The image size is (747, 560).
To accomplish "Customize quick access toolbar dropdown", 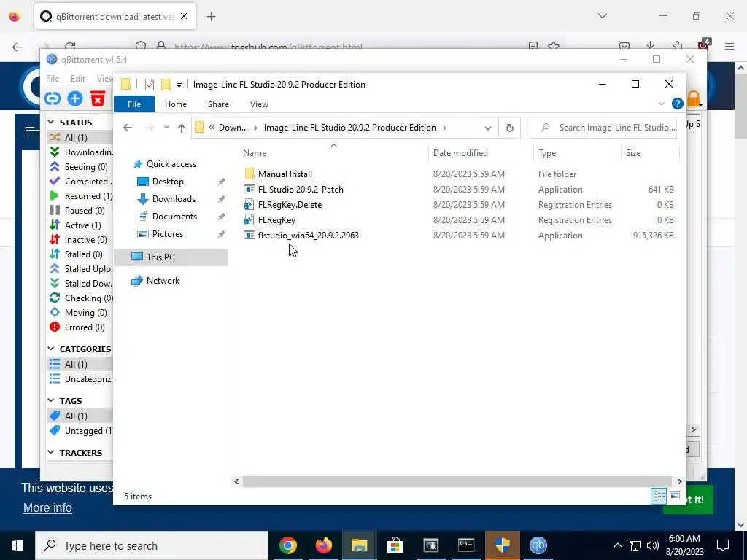I will [179, 85].
